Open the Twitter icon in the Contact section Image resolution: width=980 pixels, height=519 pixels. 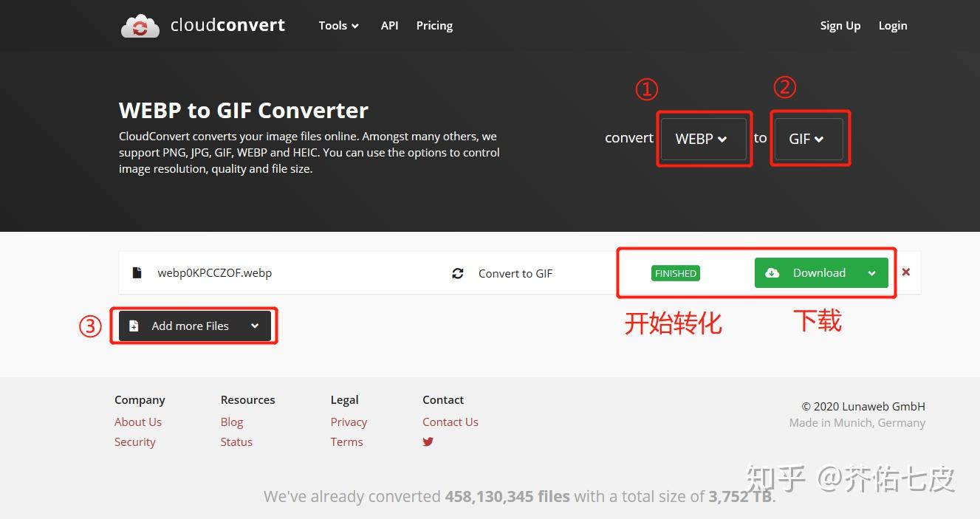(428, 441)
